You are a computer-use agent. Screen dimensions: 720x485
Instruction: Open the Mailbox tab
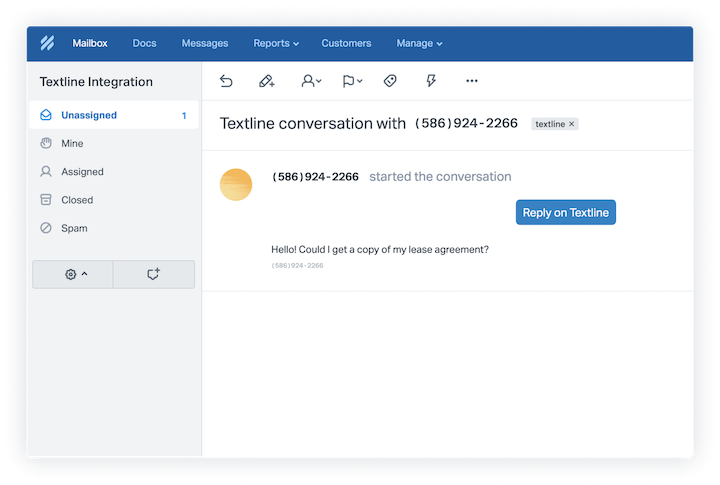(x=90, y=43)
